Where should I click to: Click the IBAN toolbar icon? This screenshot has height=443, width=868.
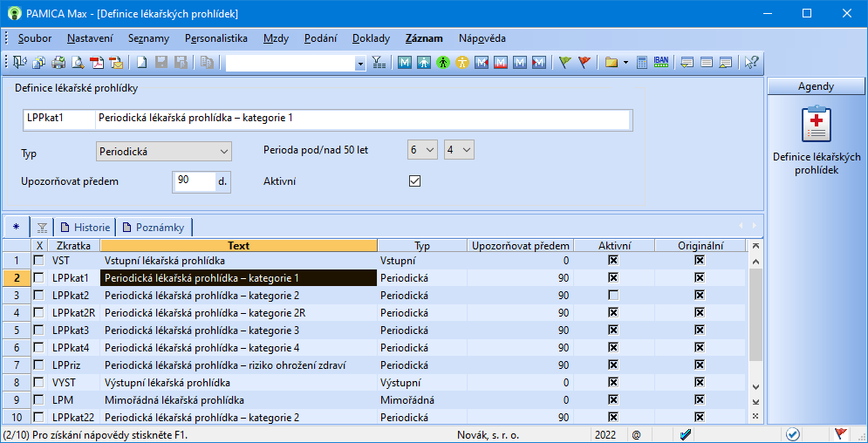coord(660,63)
